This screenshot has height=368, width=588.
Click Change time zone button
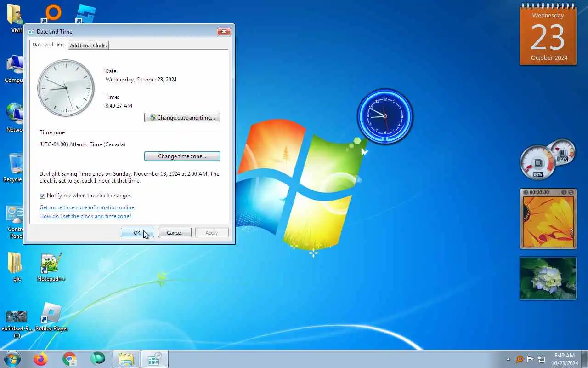click(x=182, y=156)
